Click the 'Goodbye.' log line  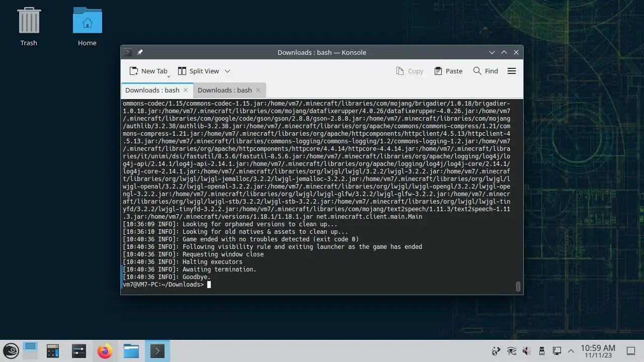tap(167, 277)
